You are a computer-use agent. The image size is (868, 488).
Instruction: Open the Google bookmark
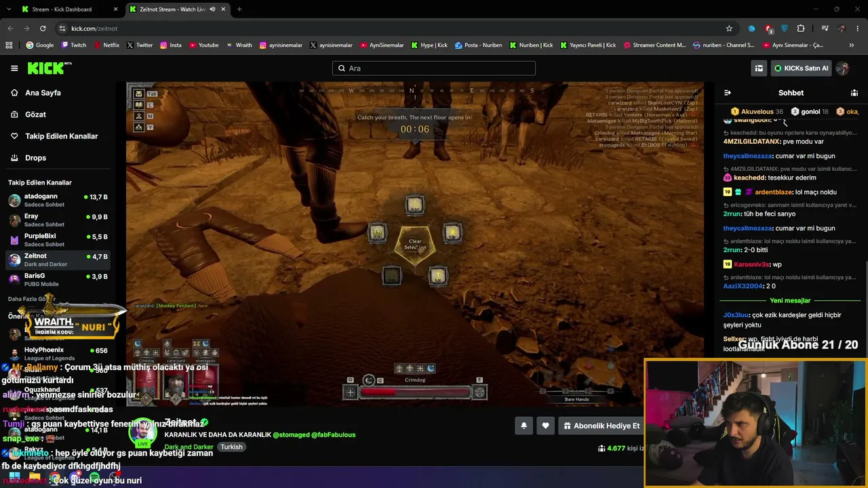point(39,45)
